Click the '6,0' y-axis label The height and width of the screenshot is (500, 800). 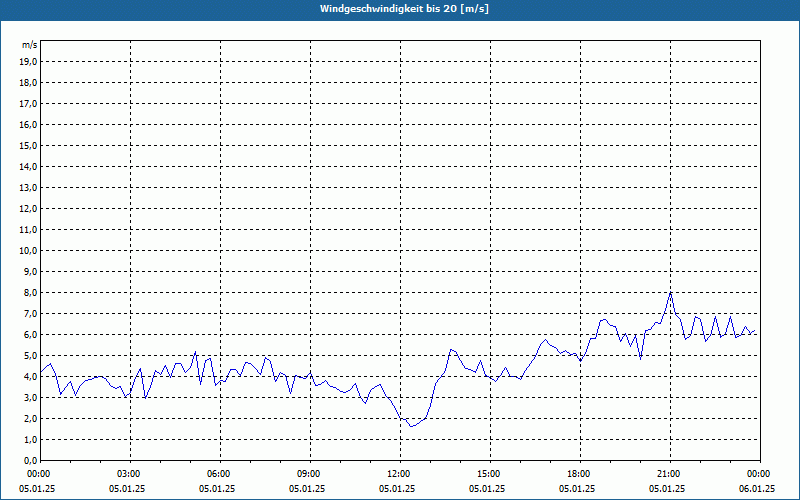point(31,335)
